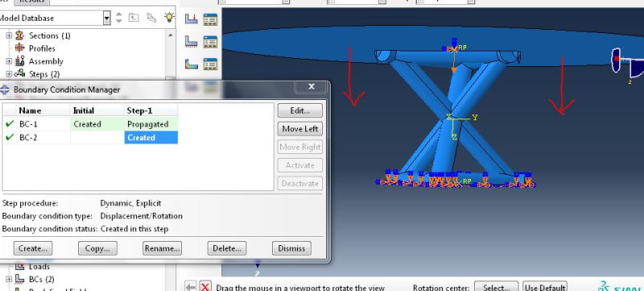This screenshot has height=291, width=644.
Task: Expand the BCs (2) tree node
Action: (x=9, y=280)
